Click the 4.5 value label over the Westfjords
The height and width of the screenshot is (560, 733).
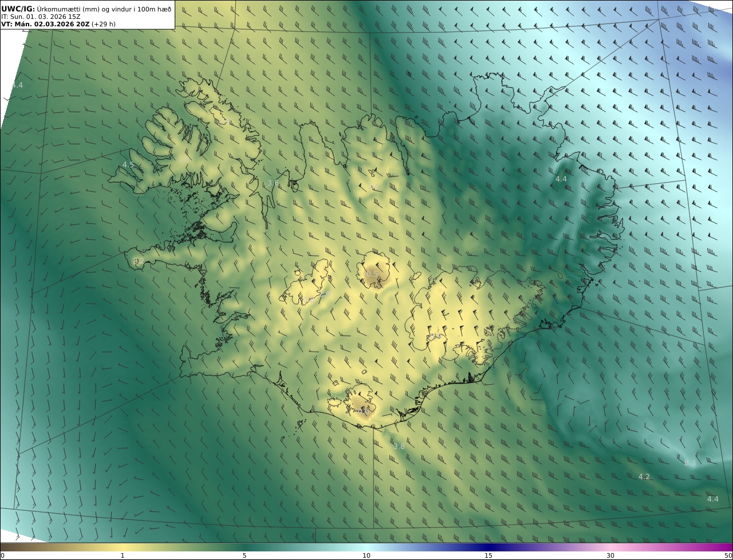pos(128,165)
